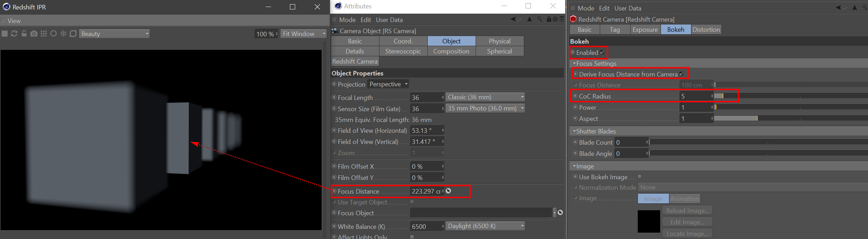Lock the Camera Object attributes panel
The height and width of the screenshot is (239, 868).
(549, 19)
